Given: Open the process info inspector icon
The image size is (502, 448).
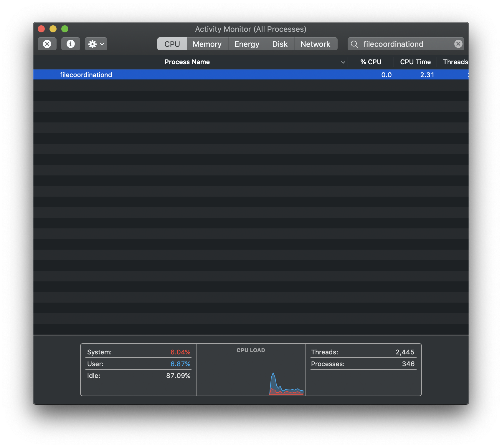Looking at the screenshot, I should 71,44.
